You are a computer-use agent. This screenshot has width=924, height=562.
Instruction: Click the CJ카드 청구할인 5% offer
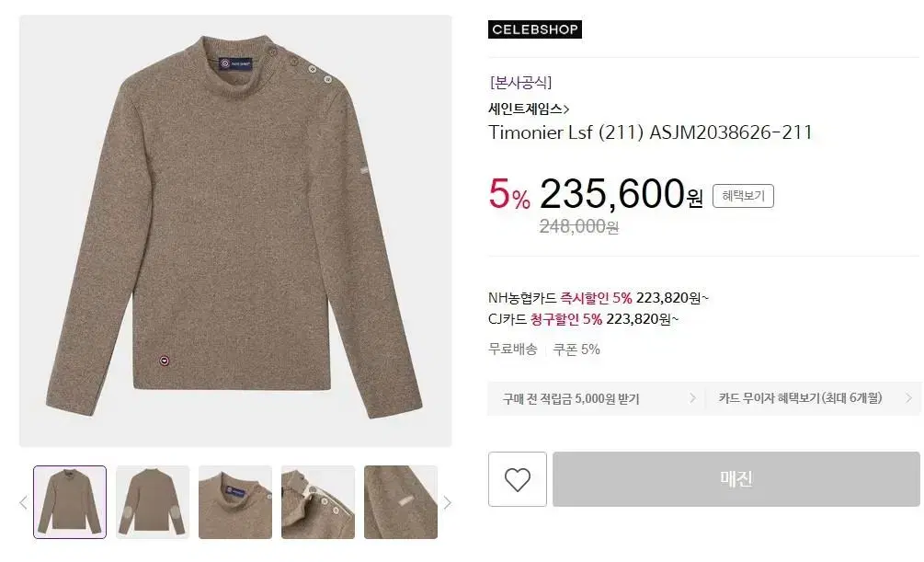(584, 319)
